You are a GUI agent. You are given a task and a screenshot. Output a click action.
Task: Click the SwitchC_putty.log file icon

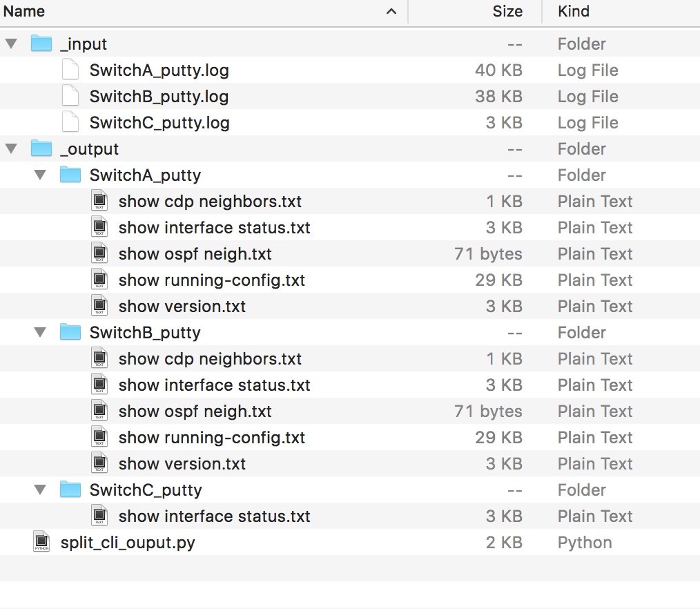pyautogui.click(x=70, y=122)
